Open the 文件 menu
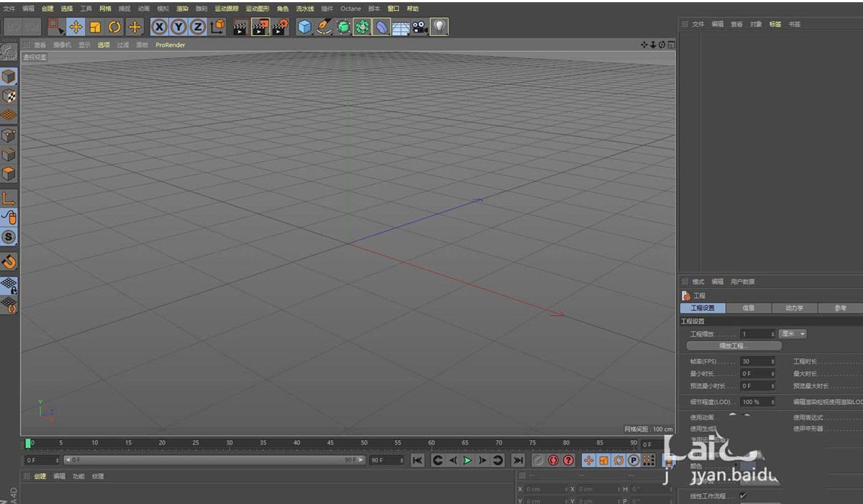This screenshot has height=504, width=863. [x=9, y=9]
